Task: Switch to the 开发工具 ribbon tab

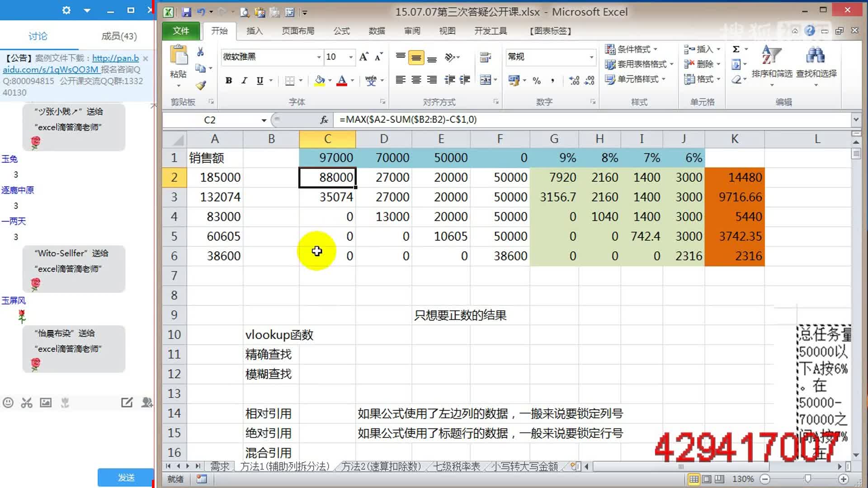Action: click(x=491, y=31)
